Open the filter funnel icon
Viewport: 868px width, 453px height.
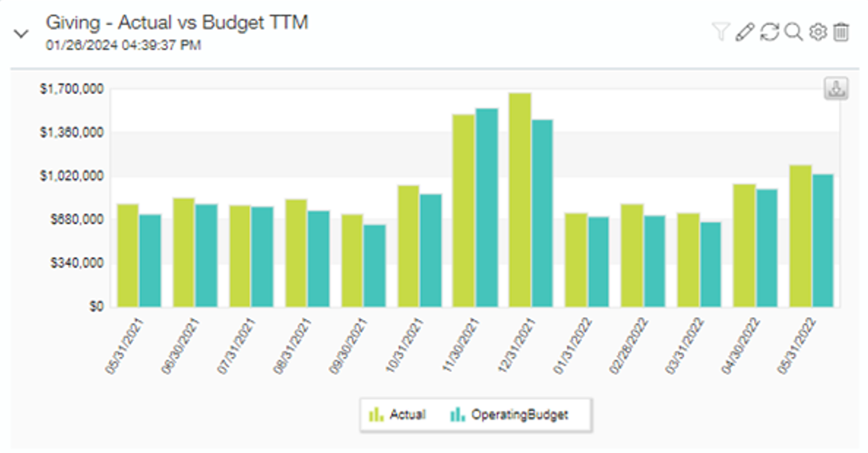(720, 32)
